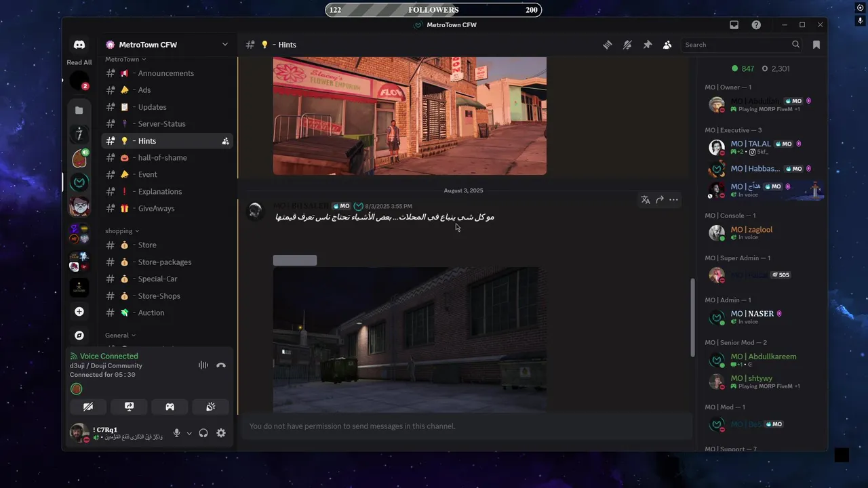Open the Explanations channel
The height and width of the screenshot is (488, 868).
point(167,192)
